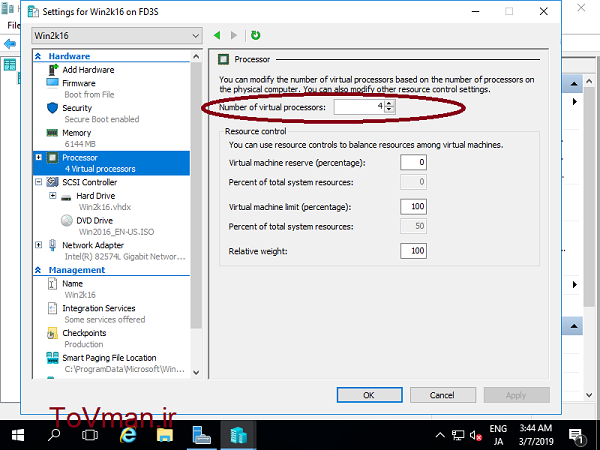Click the Processor chip icon in tree
Viewport: 600px width, 450px height.
[x=52, y=158]
